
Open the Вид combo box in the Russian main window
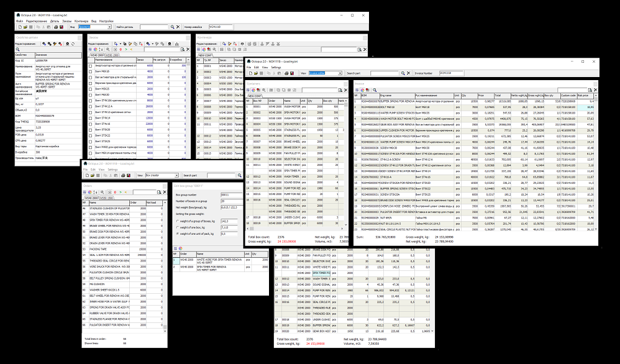click(x=95, y=27)
